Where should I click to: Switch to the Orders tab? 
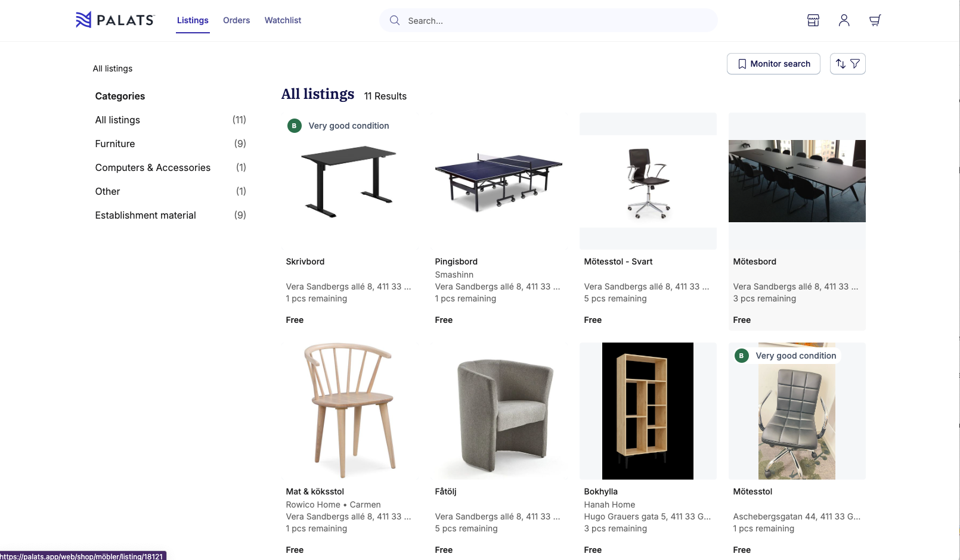236,20
